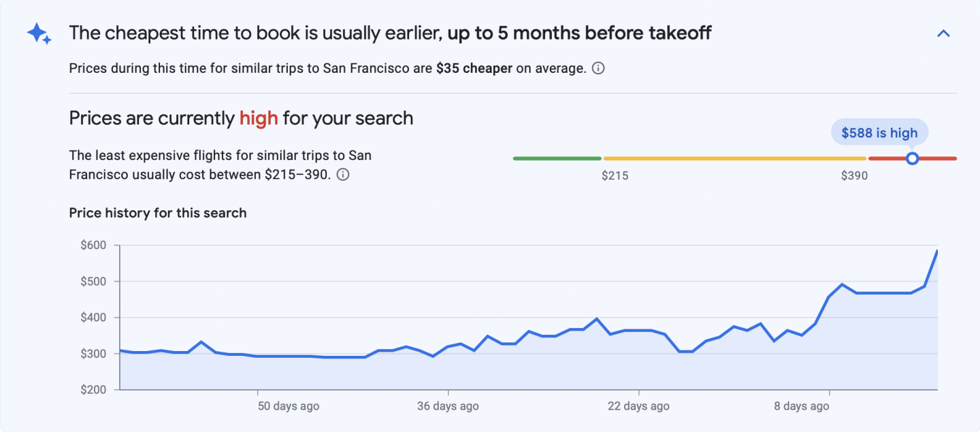Click the final price peak on the chart

[936, 252]
